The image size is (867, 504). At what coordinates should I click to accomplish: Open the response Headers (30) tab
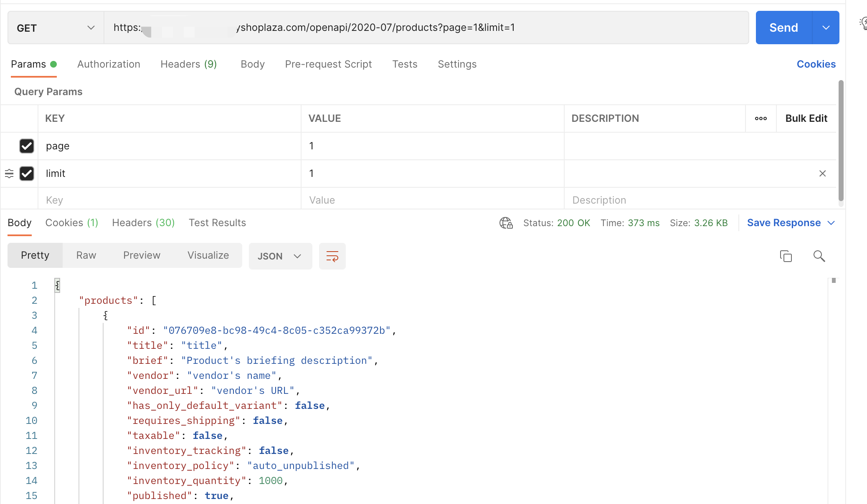coord(143,223)
